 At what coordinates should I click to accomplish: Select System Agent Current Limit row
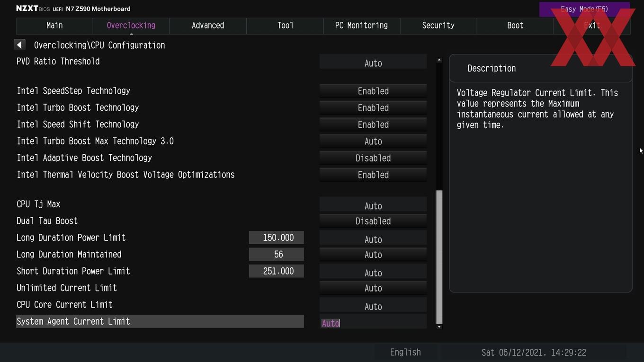click(x=160, y=321)
